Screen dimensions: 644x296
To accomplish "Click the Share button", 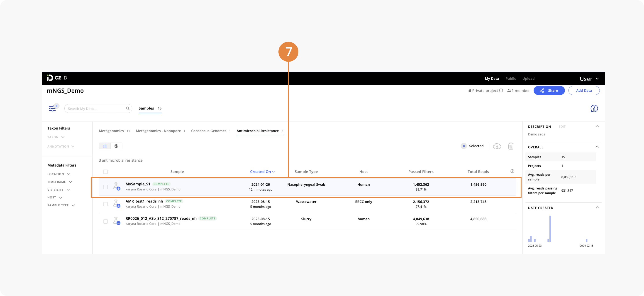I will tap(549, 91).
